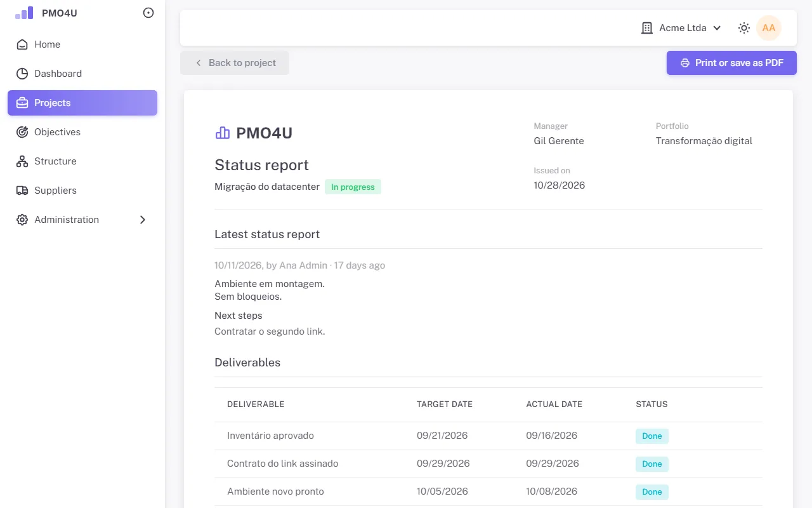Click actual date 09/16/2026
The width and height of the screenshot is (812, 508).
pyautogui.click(x=552, y=436)
